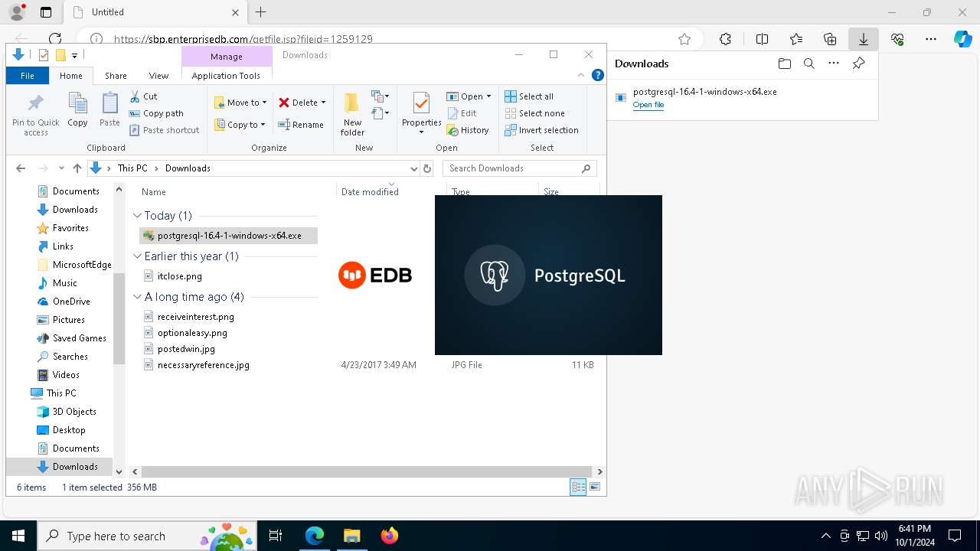
Task: Pin the Edge Downloads panel
Action: pyautogui.click(x=858, y=64)
